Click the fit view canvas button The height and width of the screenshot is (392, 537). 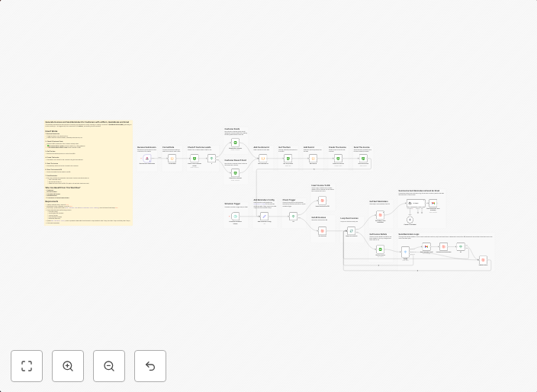tap(27, 366)
